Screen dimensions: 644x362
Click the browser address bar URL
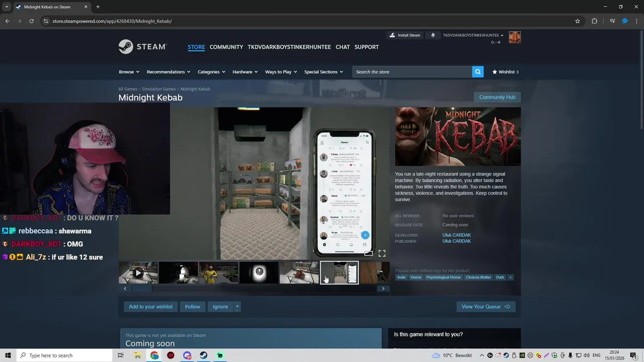[112, 21]
